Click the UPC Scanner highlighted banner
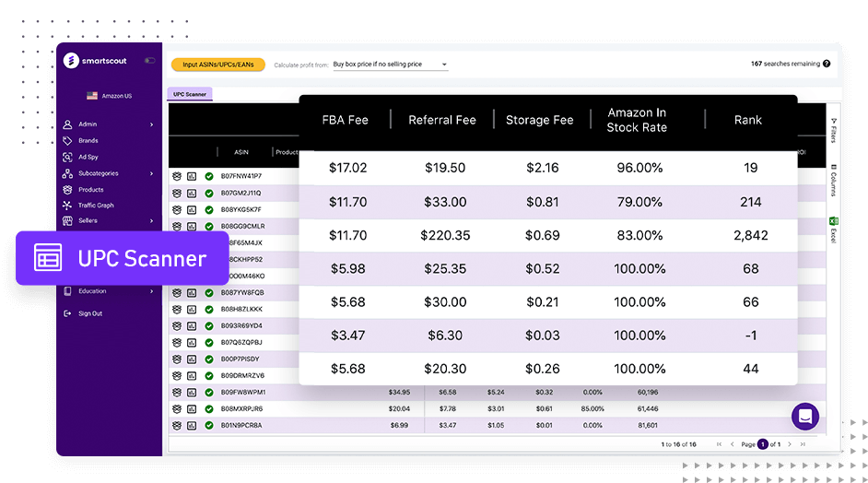This screenshot has height=483, width=868. pos(123,258)
